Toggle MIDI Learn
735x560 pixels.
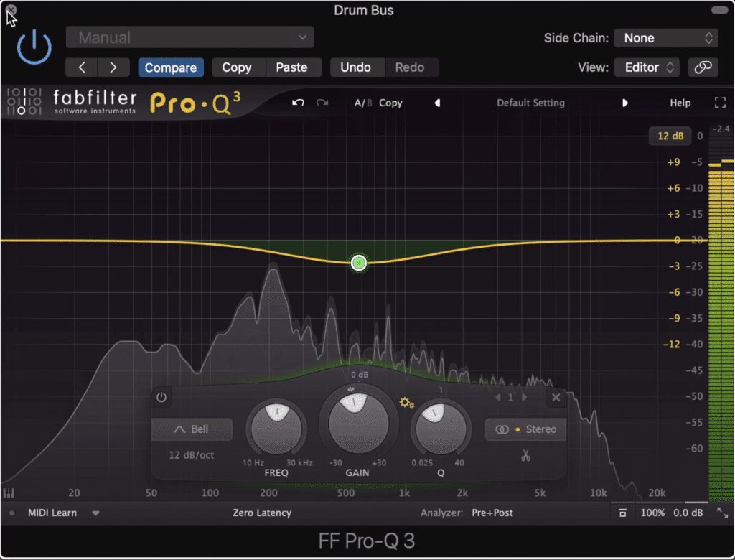tap(52, 513)
